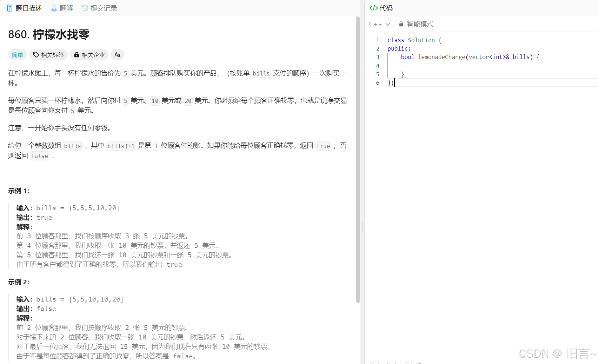
Task: Click the panel divider resize handle
Action: (363, 227)
